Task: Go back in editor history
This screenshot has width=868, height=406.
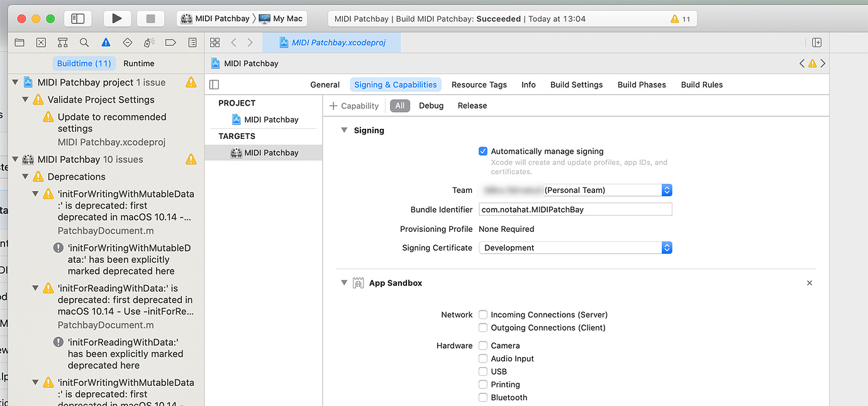Action: pyautogui.click(x=233, y=43)
